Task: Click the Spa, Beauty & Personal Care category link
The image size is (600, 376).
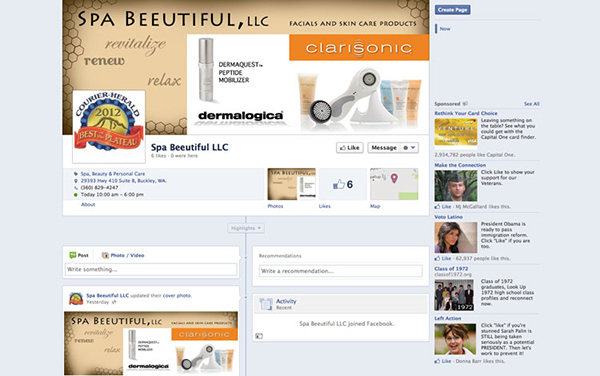Action: pyautogui.click(x=113, y=174)
